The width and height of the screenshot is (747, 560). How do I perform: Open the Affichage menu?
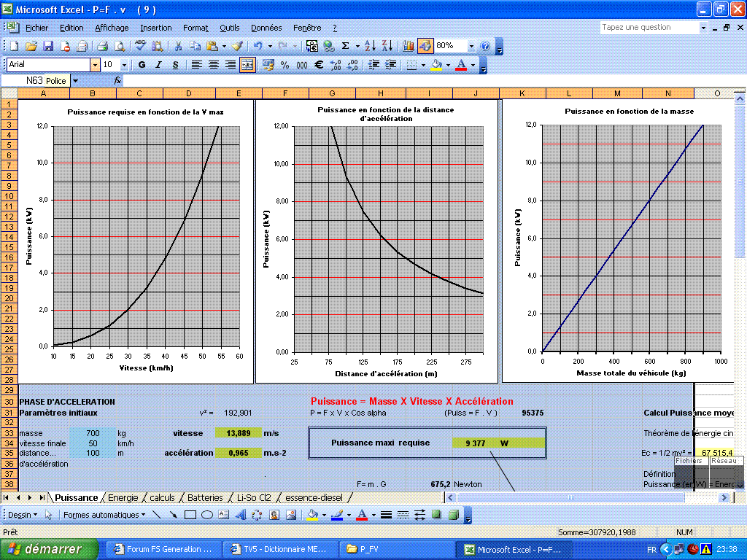[x=112, y=28]
